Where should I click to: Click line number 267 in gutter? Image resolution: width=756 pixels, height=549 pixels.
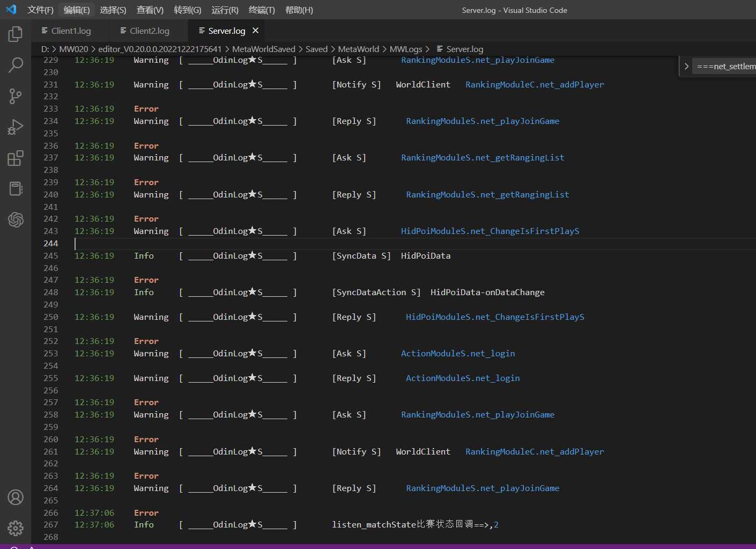click(x=51, y=525)
